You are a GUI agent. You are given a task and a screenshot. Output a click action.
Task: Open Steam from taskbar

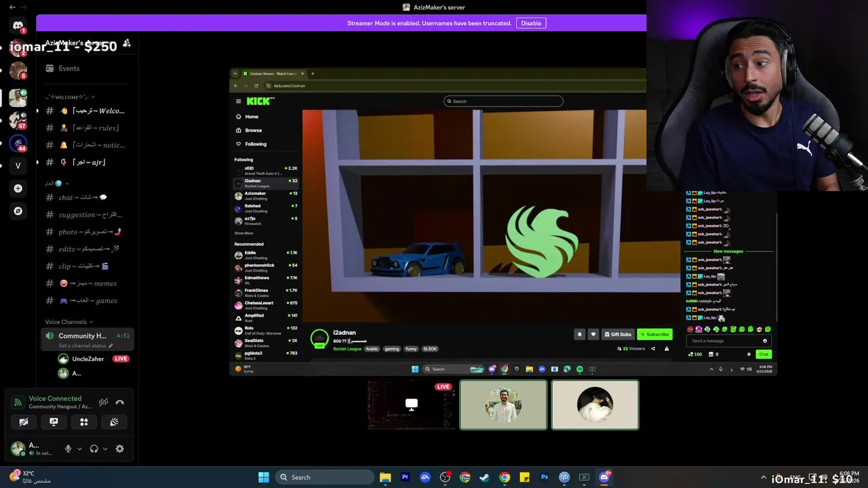click(484, 477)
